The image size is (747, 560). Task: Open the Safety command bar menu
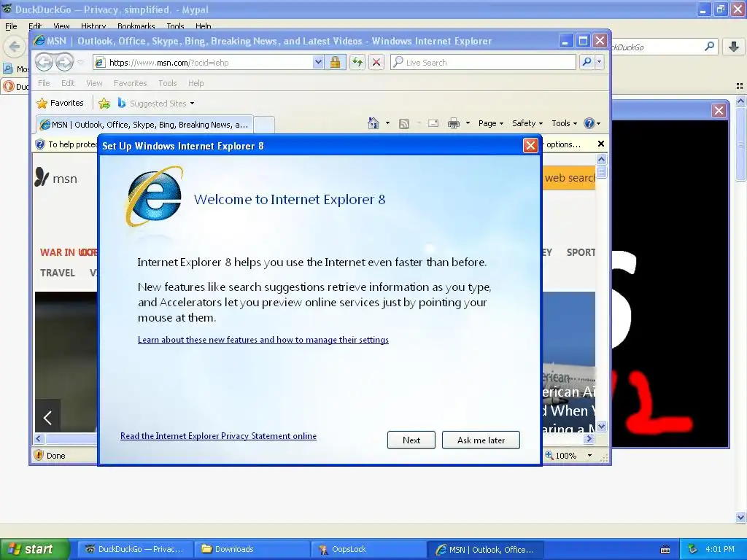(x=527, y=123)
